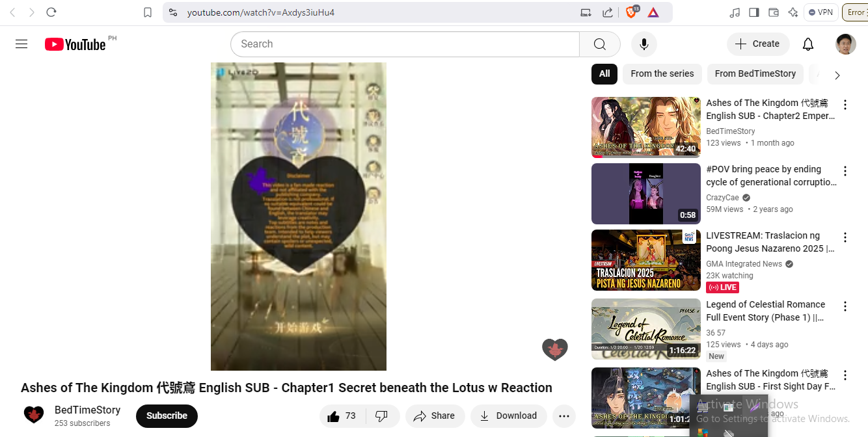Open more options for Celestial Romance video
The height and width of the screenshot is (437, 868).
[845, 306]
